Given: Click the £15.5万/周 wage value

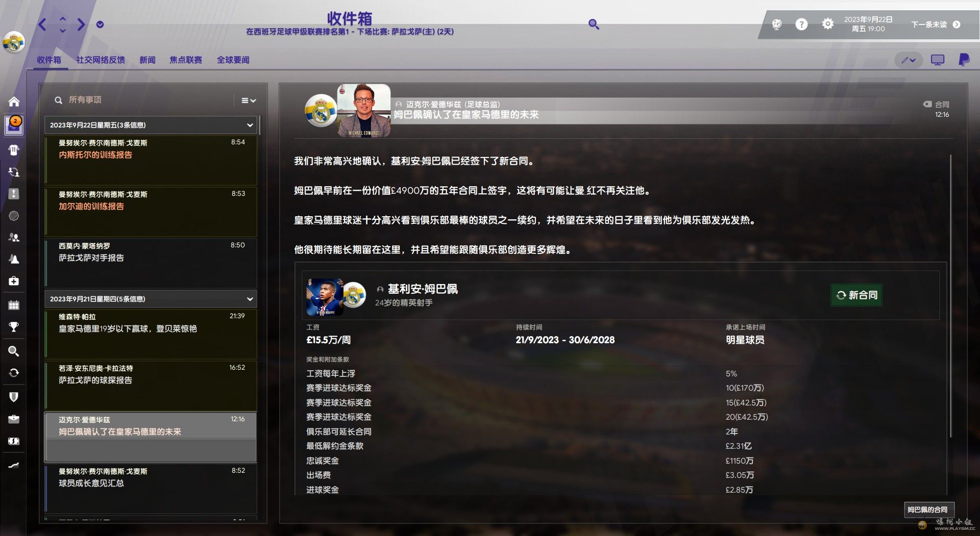Looking at the screenshot, I should pos(328,340).
